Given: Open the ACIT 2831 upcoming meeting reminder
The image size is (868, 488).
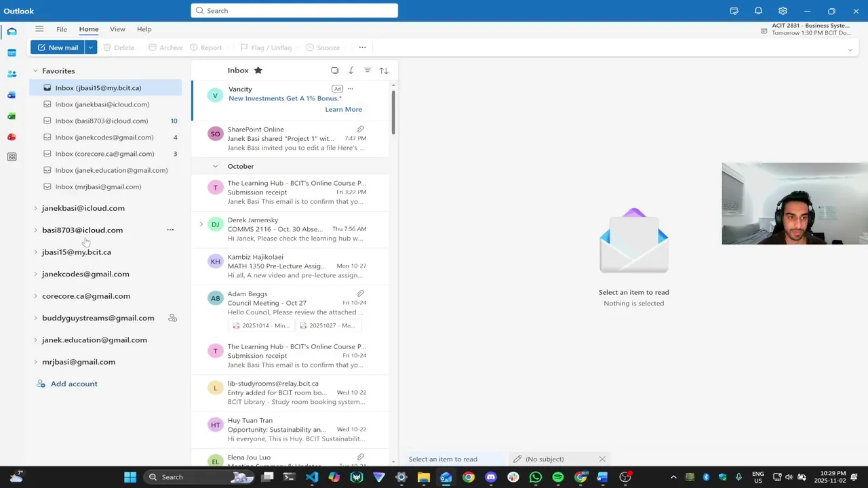Looking at the screenshot, I should pyautogui.click(x=806, y=29).
